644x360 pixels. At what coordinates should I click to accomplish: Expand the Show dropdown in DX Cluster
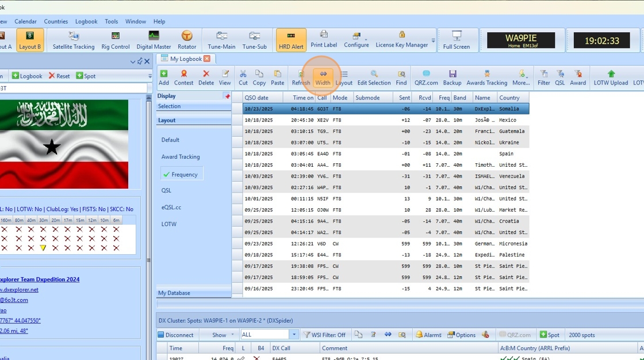point(223,335)
